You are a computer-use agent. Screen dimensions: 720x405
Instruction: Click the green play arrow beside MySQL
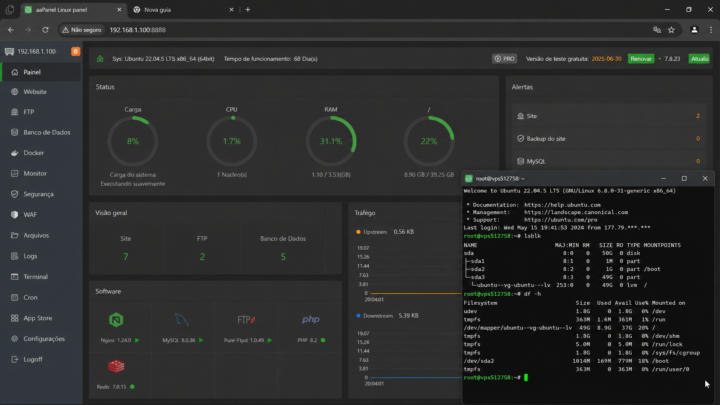(x=201, y=340)
